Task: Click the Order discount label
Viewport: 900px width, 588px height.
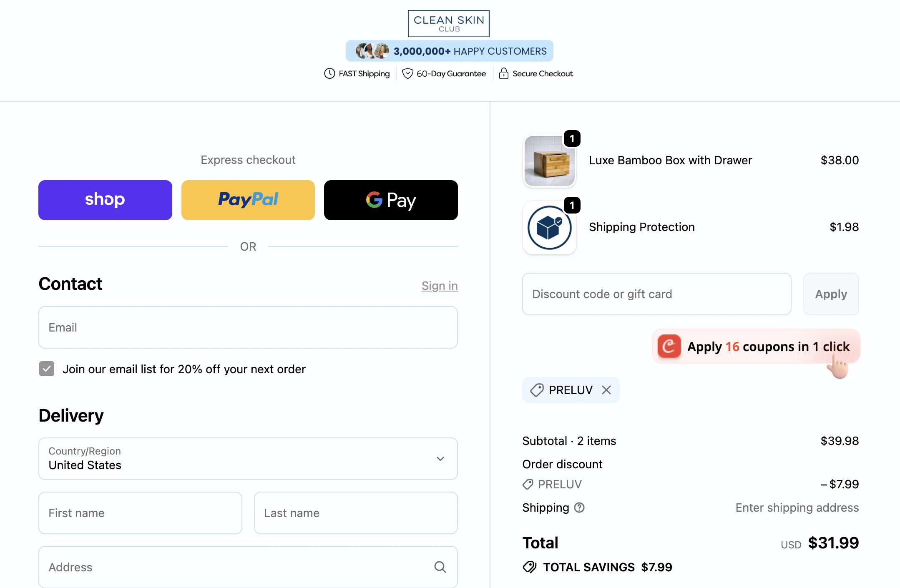Action: (562, 464)
